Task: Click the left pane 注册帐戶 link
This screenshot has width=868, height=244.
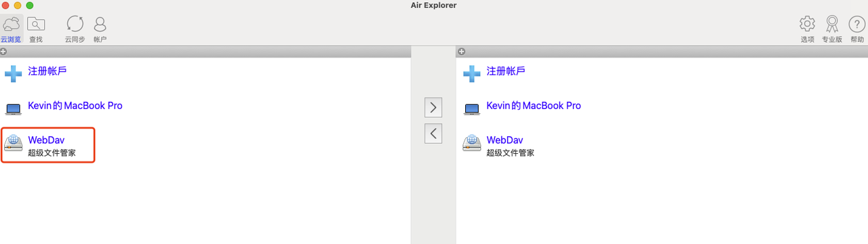Action: tap(47, 70)
